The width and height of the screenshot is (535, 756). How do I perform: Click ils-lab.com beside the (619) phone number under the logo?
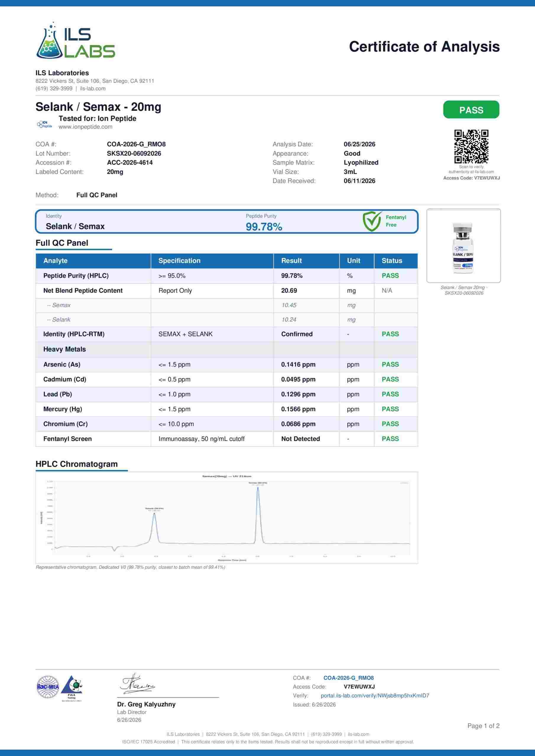click(93, 89)
